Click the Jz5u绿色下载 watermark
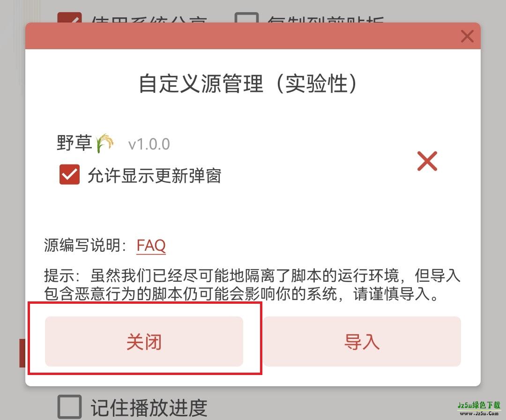This screenshot has height=420, width=506. coord(479,408)
